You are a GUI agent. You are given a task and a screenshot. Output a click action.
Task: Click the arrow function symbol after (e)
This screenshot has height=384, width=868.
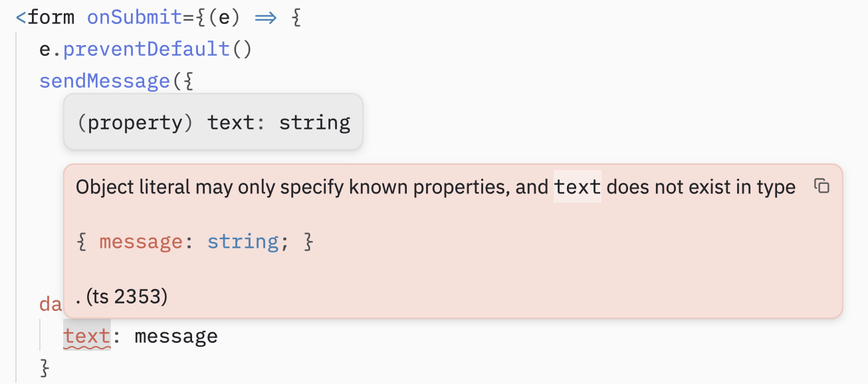[x=265, y=17]
